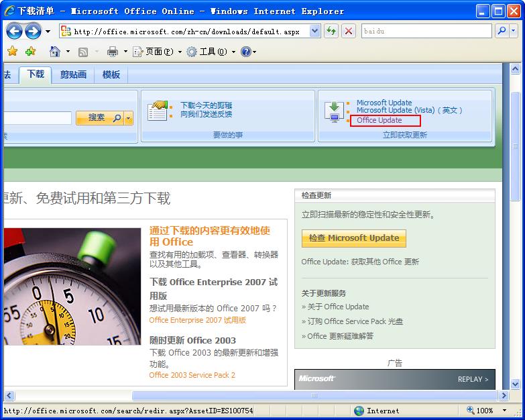
Task: Click the horizontal scrollbar right arrow
Action: click(x=504, y=396)
